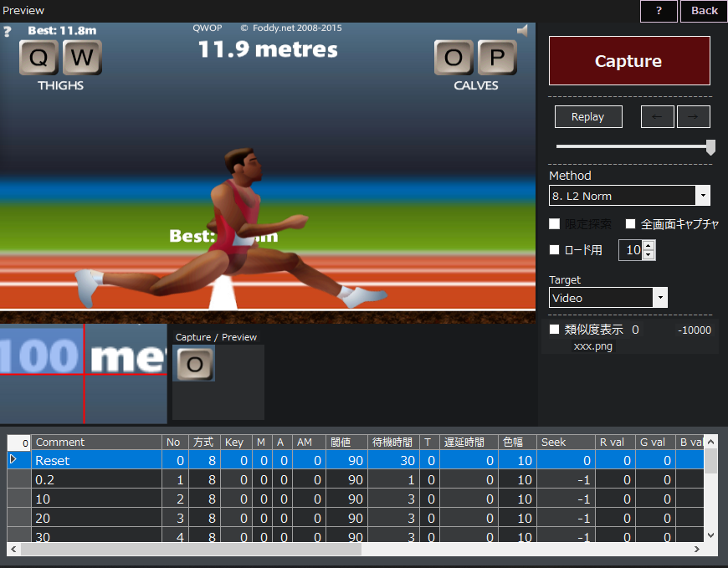Increase the ロード用 value with up arrow
Image resolution: width=728 pixels, height=568 pixels.
point(649,245)
